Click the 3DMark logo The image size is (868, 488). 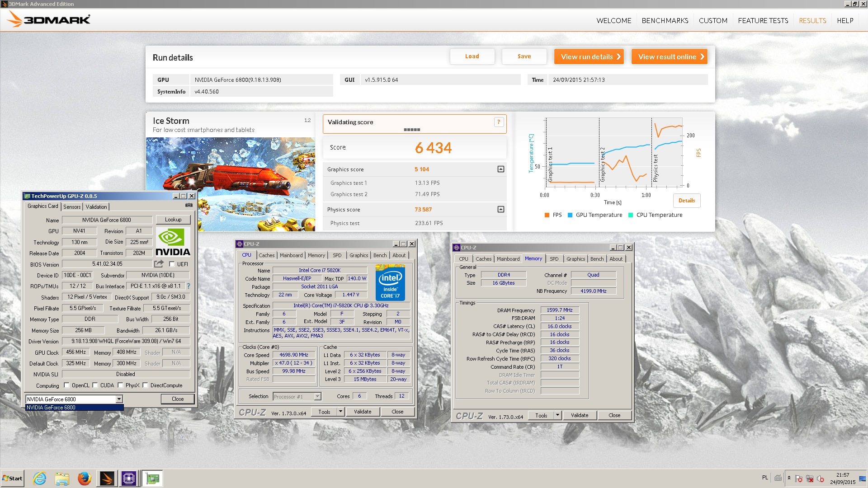click(49, 19)
